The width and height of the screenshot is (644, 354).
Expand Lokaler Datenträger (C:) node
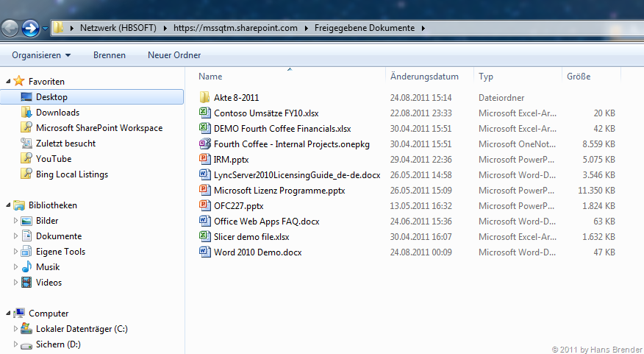[x=15, y=329]
